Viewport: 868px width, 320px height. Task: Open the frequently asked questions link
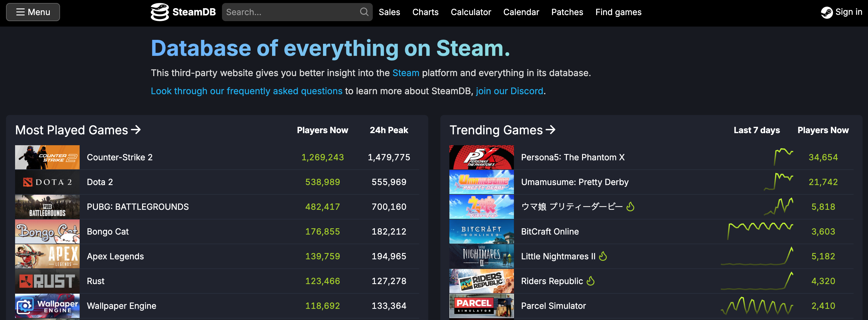click(x=246, y=91)
